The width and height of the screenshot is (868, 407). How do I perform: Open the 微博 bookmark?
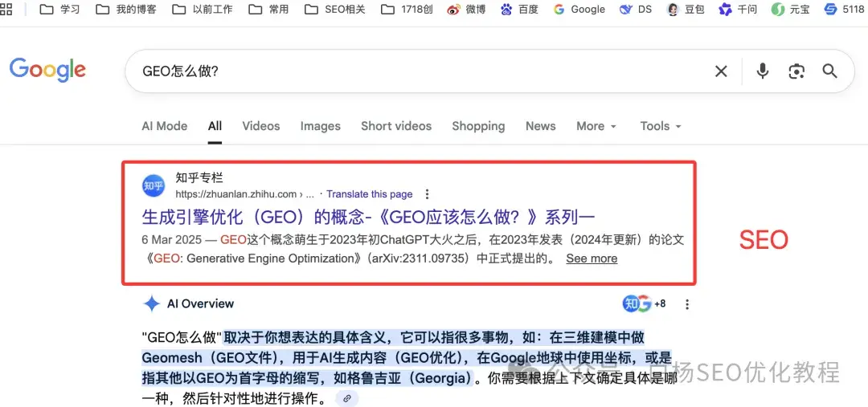467,10
